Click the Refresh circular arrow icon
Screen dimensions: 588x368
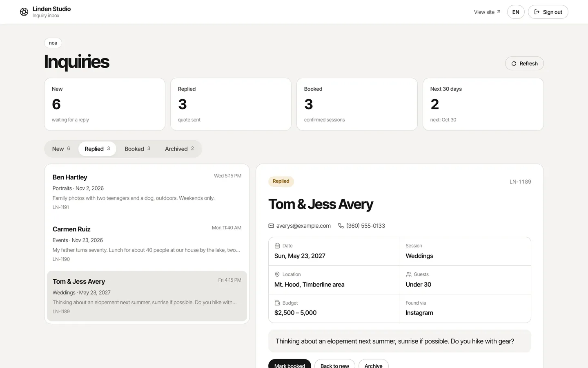[514, 63]
